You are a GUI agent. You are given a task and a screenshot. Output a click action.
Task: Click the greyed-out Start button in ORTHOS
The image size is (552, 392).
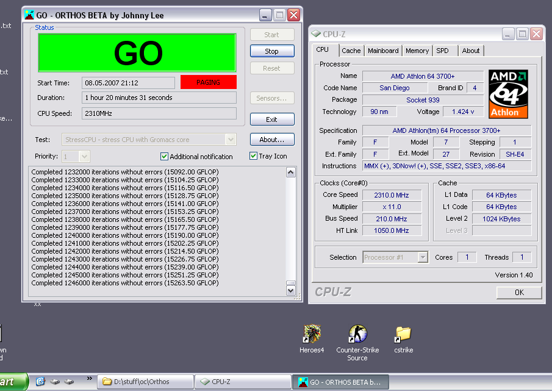coord(272,35)
